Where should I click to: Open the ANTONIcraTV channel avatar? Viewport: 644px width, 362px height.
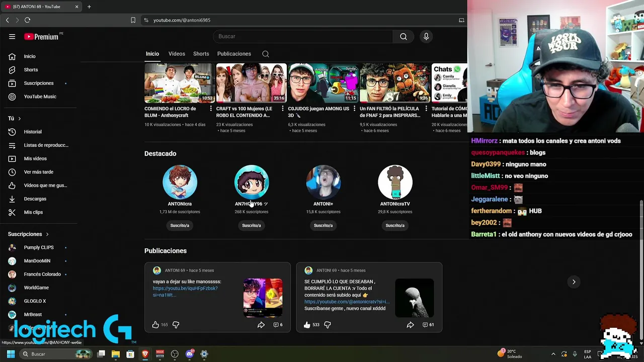point(395,182)
